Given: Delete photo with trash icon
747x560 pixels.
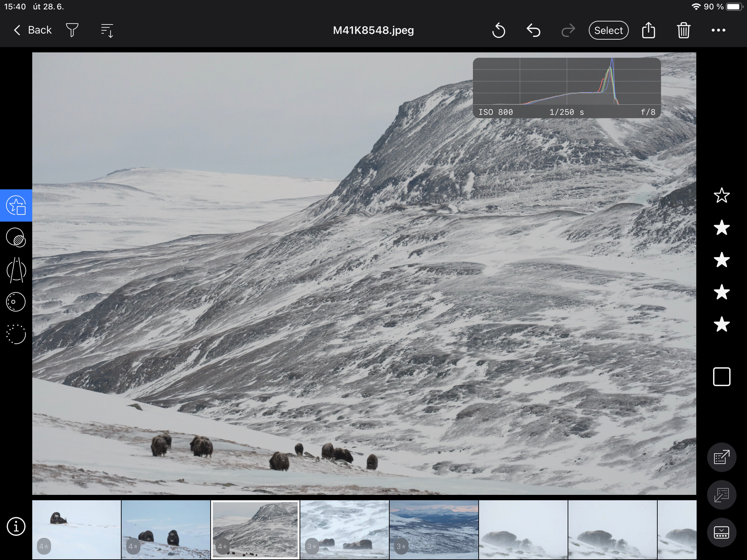Looking at the screenshot, I should point(684,30).
